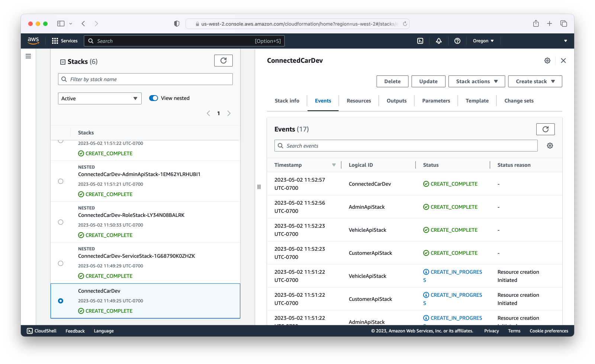The image size is (595, 364).
Task: Sort by the Logical ID column header
Action: click(x=361, y=165)
